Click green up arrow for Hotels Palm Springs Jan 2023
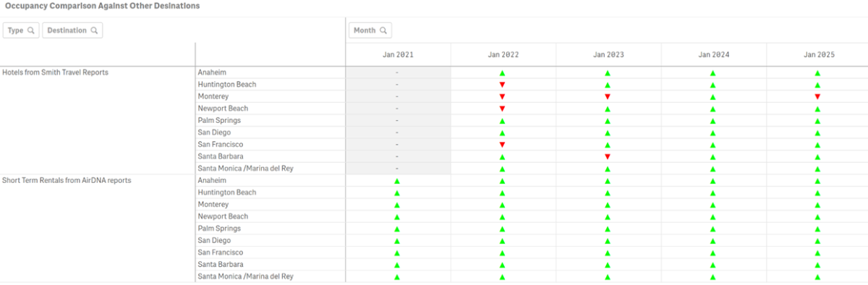This screenshot has width=868, height=285. click(608, 121)
